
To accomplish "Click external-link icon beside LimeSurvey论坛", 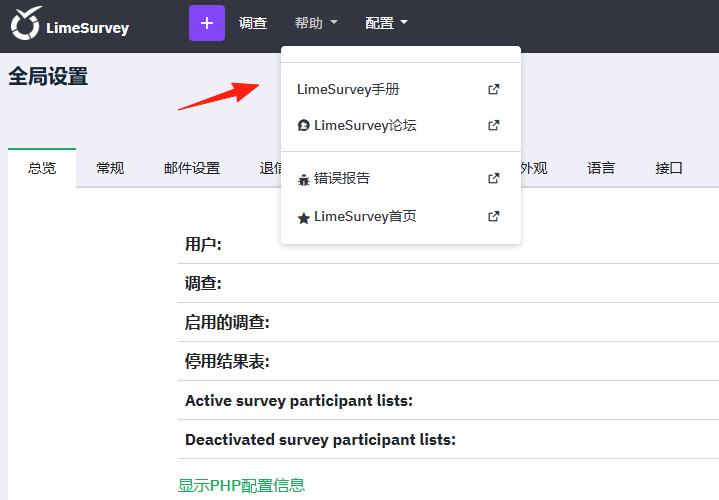I will pyautogui.click(x=493, y=125).
